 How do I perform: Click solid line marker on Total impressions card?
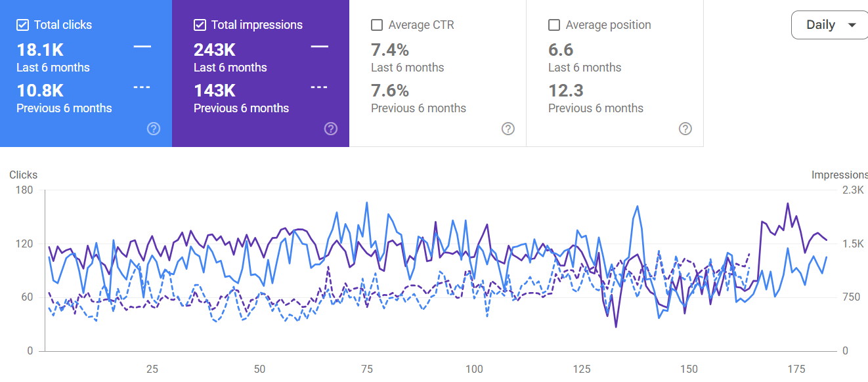click(319, 48)
